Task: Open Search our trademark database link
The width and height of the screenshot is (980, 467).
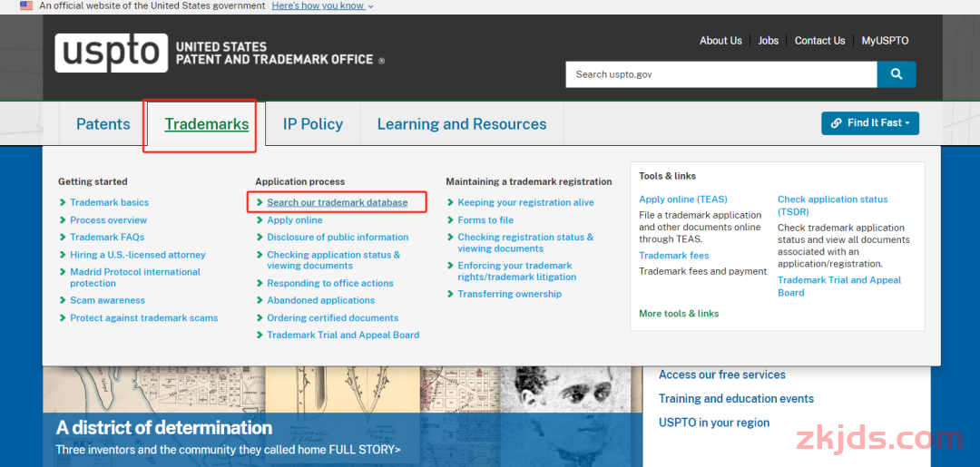Action: click(338, 202)
